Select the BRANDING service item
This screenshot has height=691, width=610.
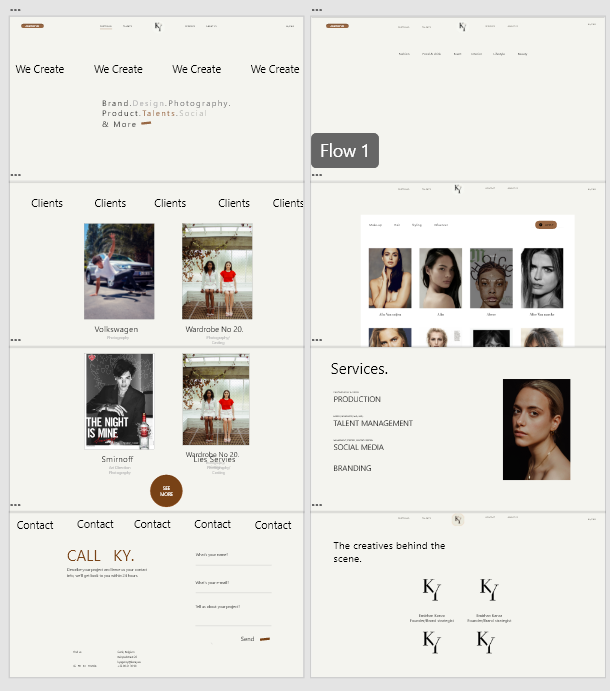pyautogui.click(x=352, y=468)
